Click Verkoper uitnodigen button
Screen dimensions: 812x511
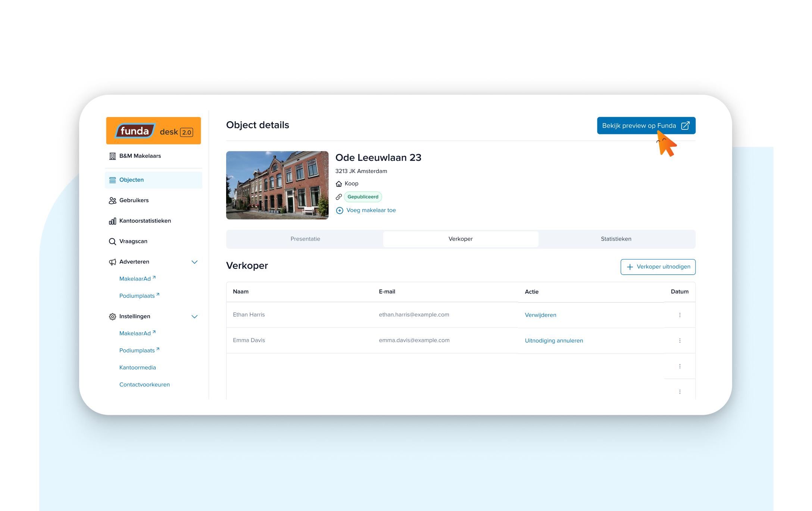click(x=658, y=267)
